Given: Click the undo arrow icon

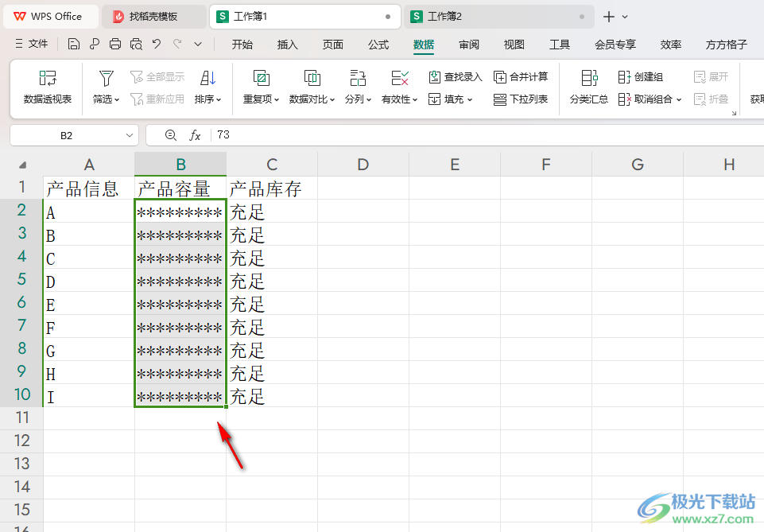Looking at the screenshot, I should (157, 45).
